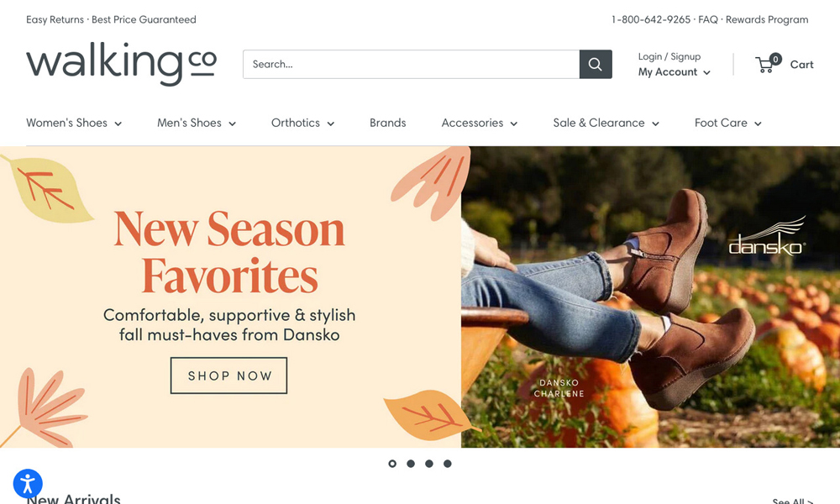840x504 pixels.
Task: Expand the My Account dropdown
Action: point(674,71)
